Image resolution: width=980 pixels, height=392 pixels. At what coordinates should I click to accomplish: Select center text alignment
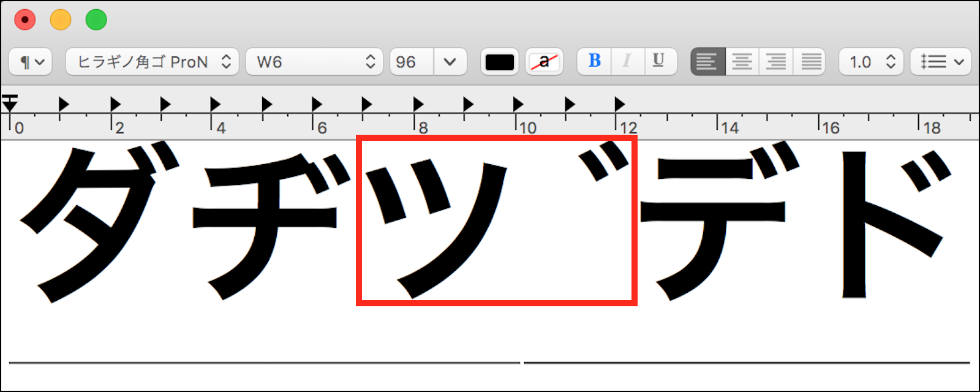742,62
